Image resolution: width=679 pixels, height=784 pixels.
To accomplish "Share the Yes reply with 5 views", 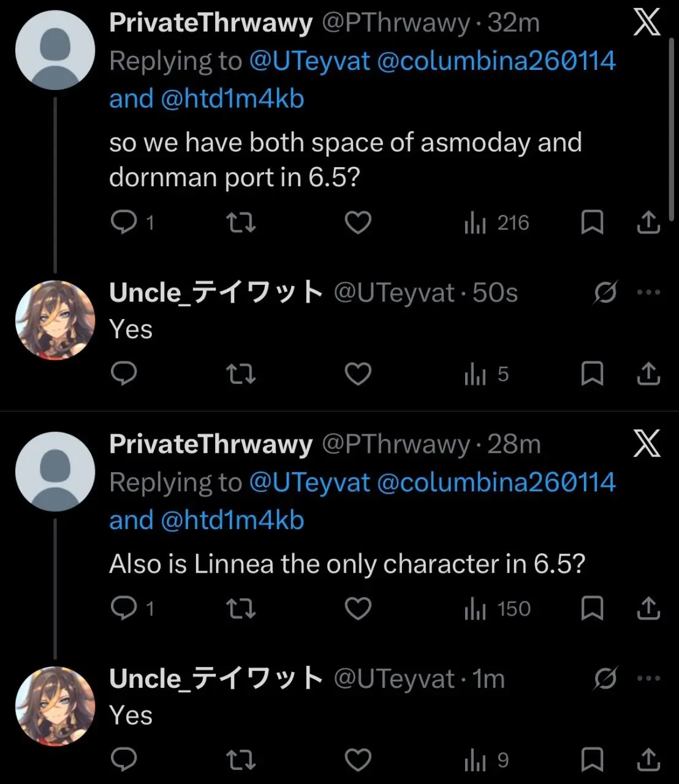I will 648,374.
